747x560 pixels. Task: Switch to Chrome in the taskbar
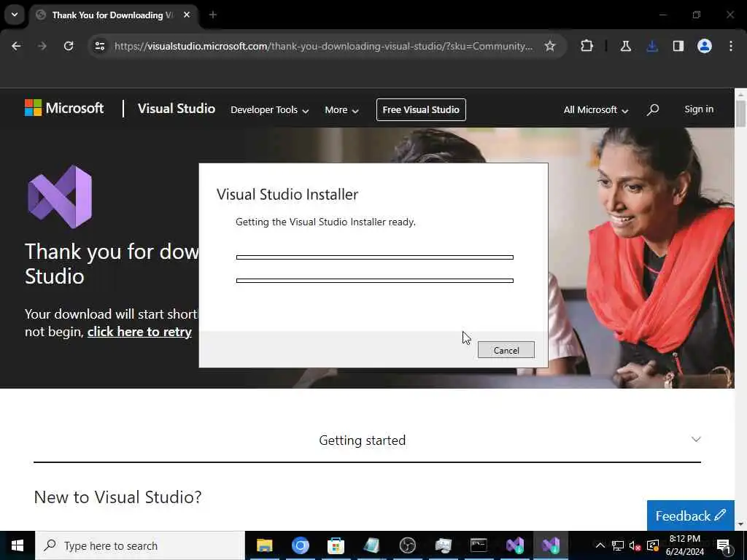point(300,545)
